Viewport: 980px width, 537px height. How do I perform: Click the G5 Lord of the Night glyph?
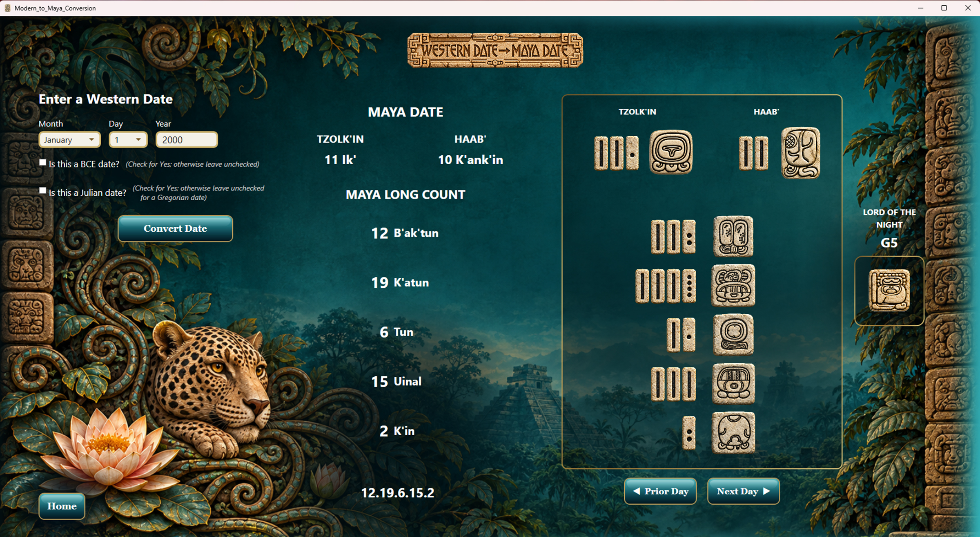[889, 291]
